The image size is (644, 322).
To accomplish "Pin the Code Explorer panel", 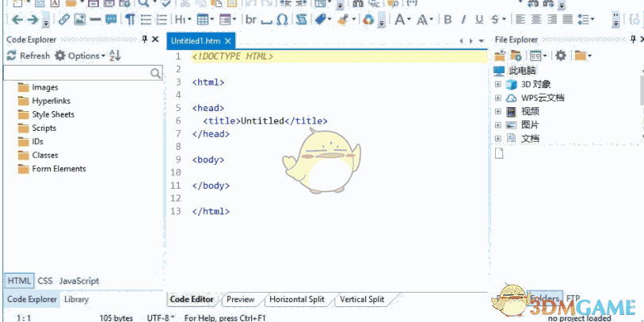I will [145, 40].
